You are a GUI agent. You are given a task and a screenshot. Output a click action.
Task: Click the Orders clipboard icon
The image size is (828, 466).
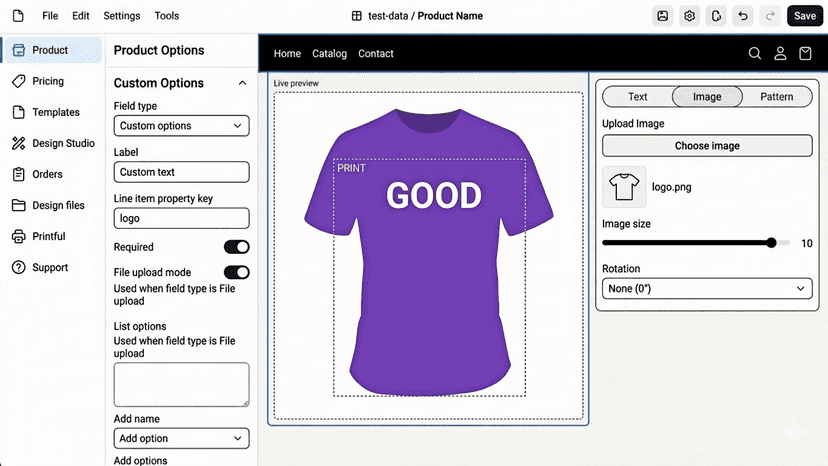[x=18, y=174]
